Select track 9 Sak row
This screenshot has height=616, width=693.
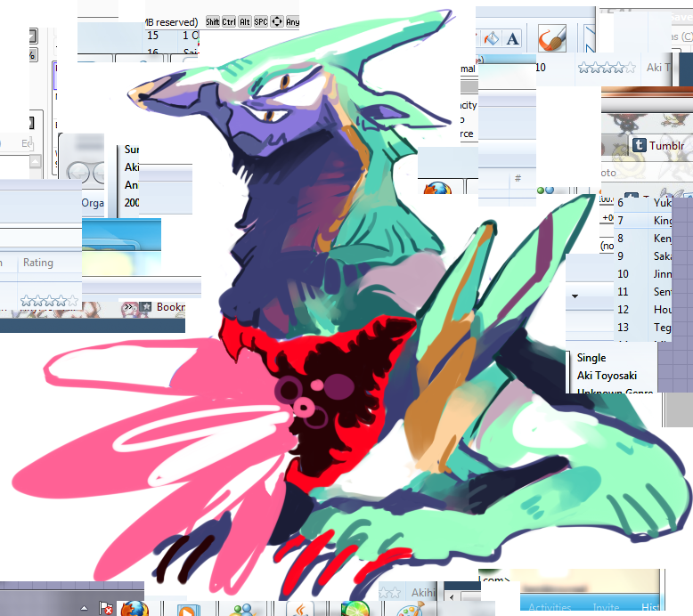pos(643,256)
